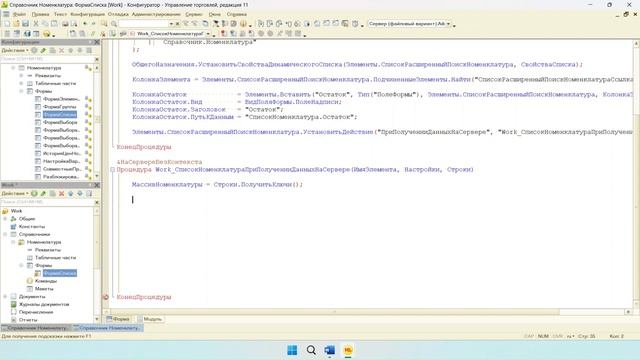Expand Общие node in Work tree
Screen dimensions: 640x360
tap(5, 219)
